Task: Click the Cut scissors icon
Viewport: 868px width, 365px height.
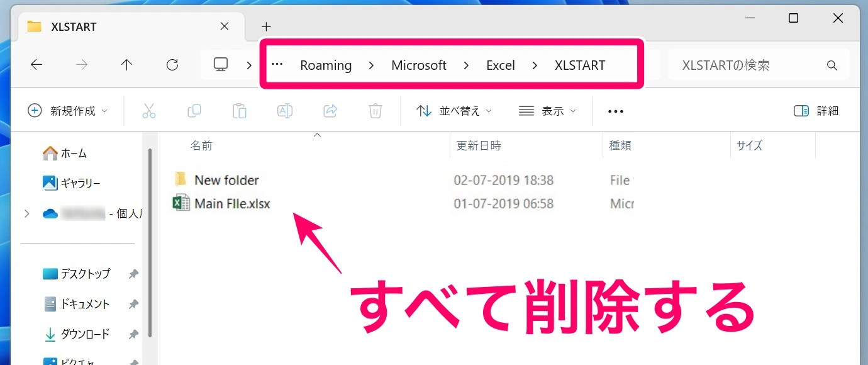Action: point(149,111)
